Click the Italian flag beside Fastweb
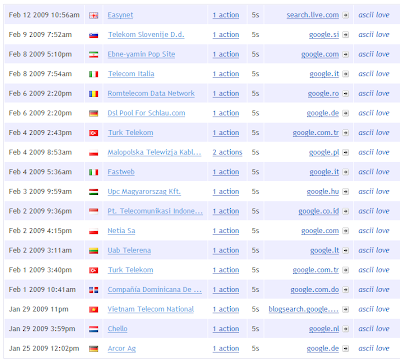This screenshot has width=400, height=362. click(94, 172)
